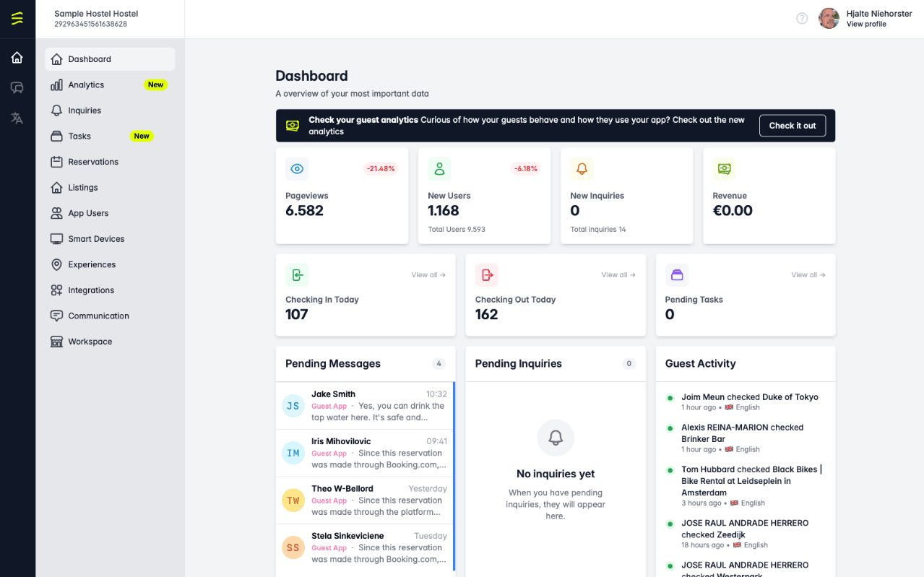
Task: Open the Alexis REINA-MARION Brinker Bar activity
Action: click(744, 438)
